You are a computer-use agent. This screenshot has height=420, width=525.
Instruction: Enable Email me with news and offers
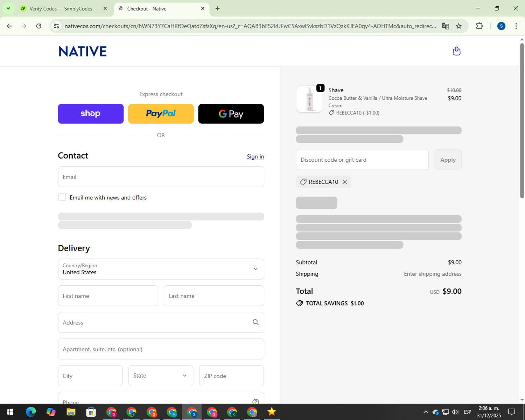pyautogui.click(x=62, y=197)
